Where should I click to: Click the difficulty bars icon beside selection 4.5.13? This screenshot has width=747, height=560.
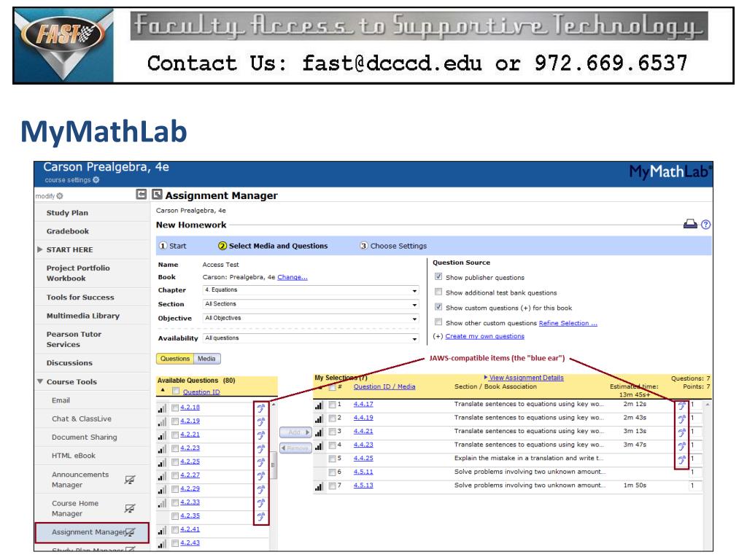[x=320, y=486]
